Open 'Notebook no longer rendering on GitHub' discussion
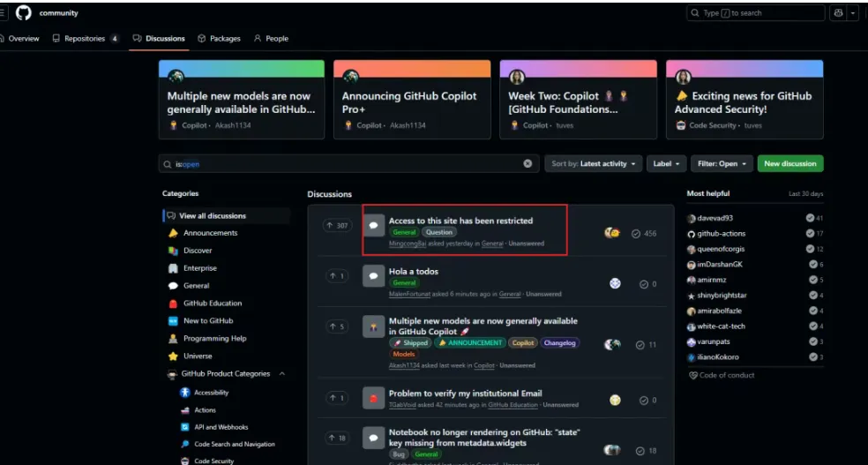The image size is (868, 465). 484,438
